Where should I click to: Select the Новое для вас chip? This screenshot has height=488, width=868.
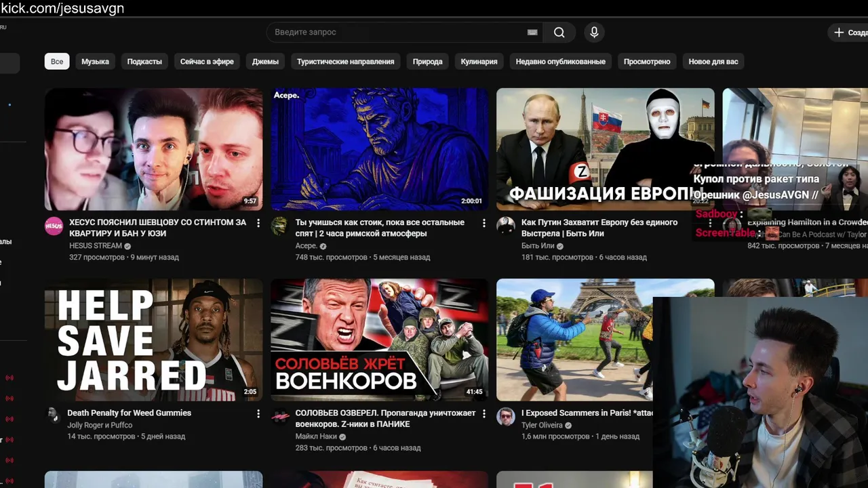click(x=713, y=62)
